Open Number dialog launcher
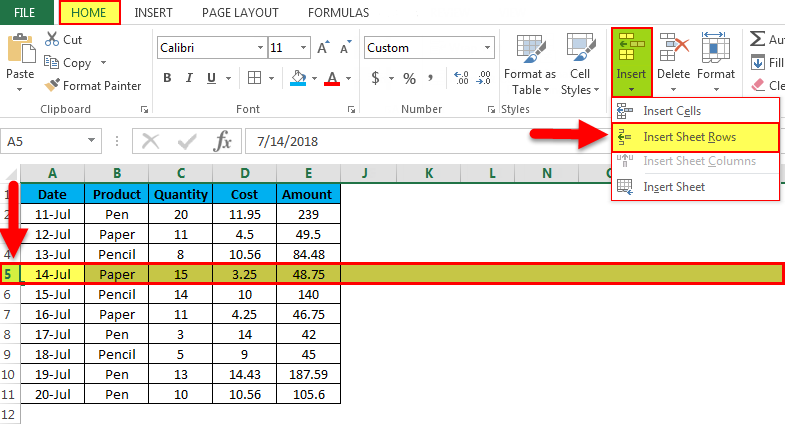Image resolution: width=785 pixels, height=424 pixels. click(x=491, y=110)
